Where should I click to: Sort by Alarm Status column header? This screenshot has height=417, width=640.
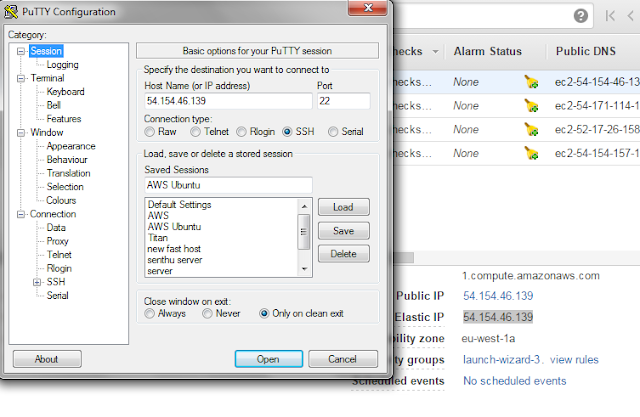488,51
